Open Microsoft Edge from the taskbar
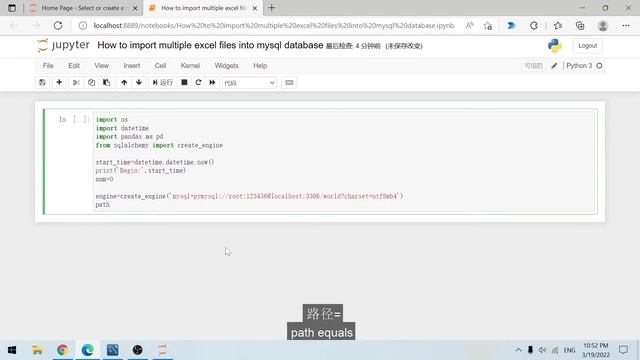This screenshot has height=360, width=640. click(87, 350)
